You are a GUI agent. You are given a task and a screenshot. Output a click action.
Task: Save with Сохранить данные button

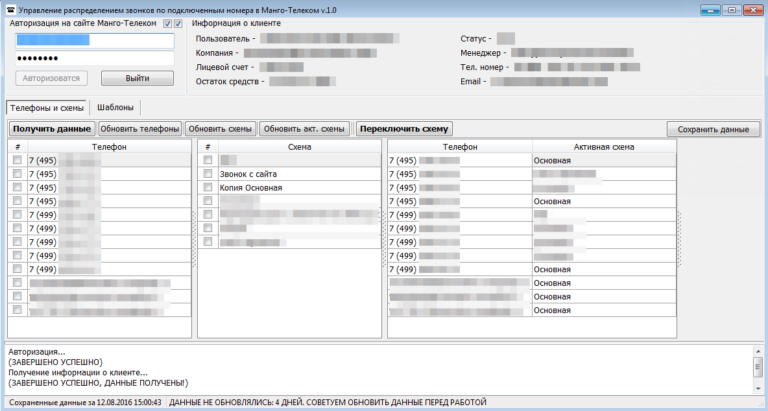[x=713, y=129]
